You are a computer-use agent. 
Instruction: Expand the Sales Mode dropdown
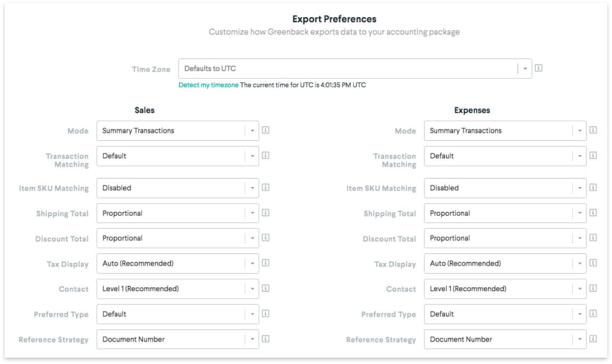(178, 131)
